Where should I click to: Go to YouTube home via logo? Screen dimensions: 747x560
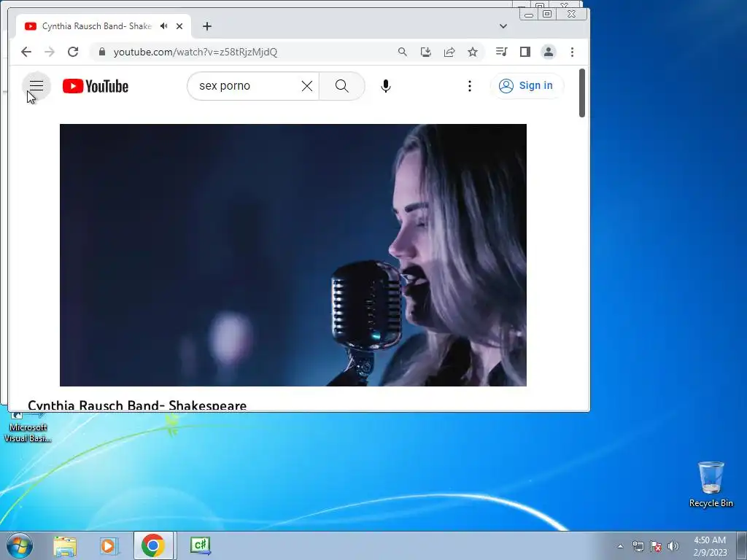[96, 86]
